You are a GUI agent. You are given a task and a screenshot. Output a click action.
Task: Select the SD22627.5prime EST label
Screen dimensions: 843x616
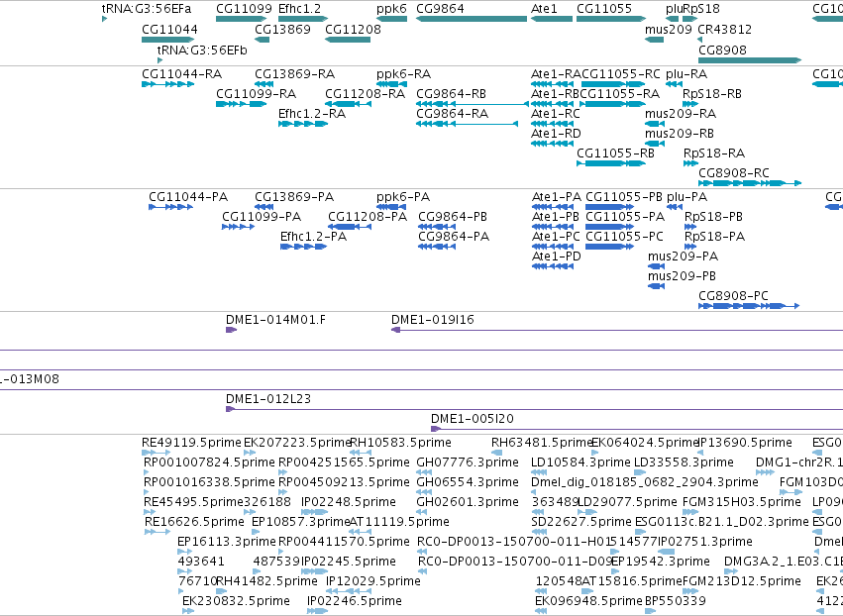(x=581, y=521)
